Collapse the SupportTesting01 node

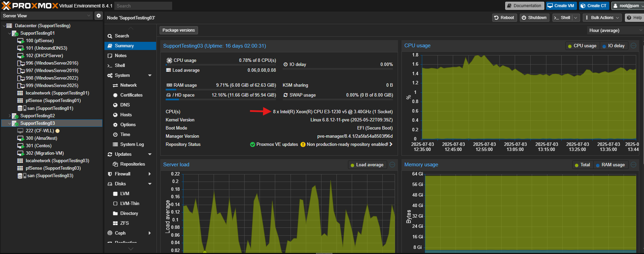[10, 33]
